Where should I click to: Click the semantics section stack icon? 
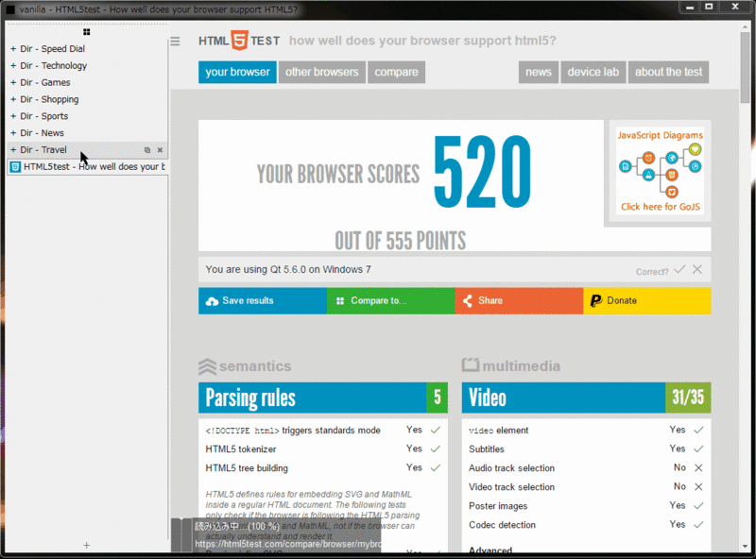coord(207,366)
